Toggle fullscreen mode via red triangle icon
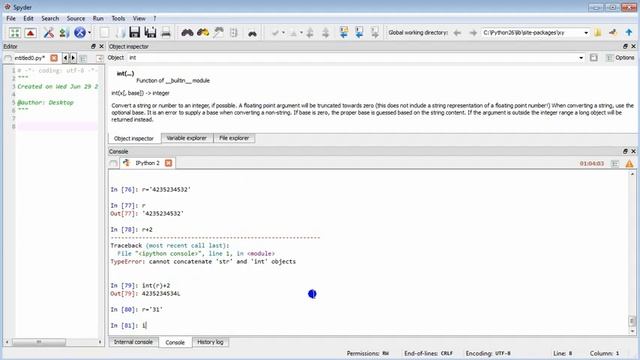Image resolution: width=640 pixels, height=360 pixels. point(31,33)
